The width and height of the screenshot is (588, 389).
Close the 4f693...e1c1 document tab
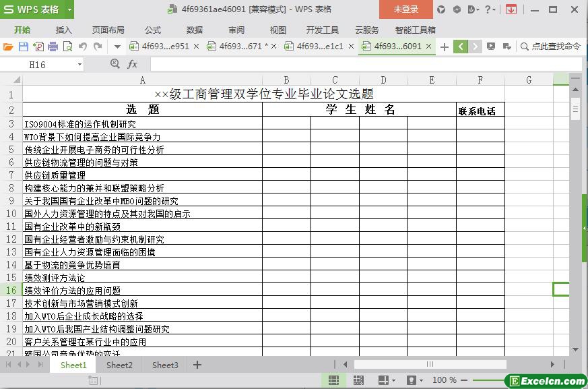[x=352, y=47]
